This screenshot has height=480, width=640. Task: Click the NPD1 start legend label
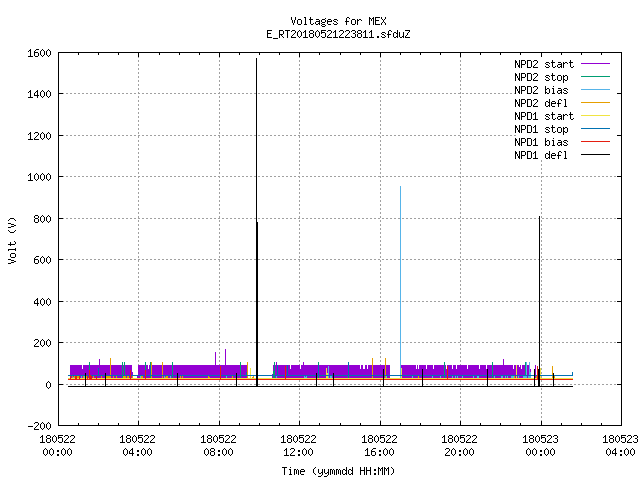(x=544, y=116)
